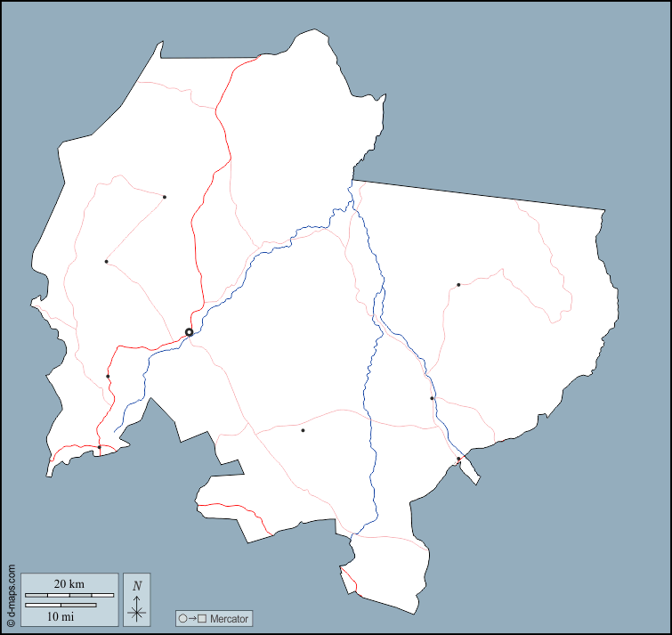The height and width of the screenshot is (635, 672).
Task: Select the city dot in the south-central region
Action: pyautogui.click(x=303, y=430)
